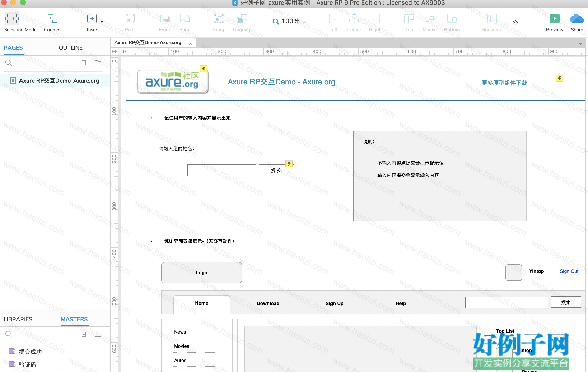Select the Axure RP交互Demo - Axure.org title text

281,82
